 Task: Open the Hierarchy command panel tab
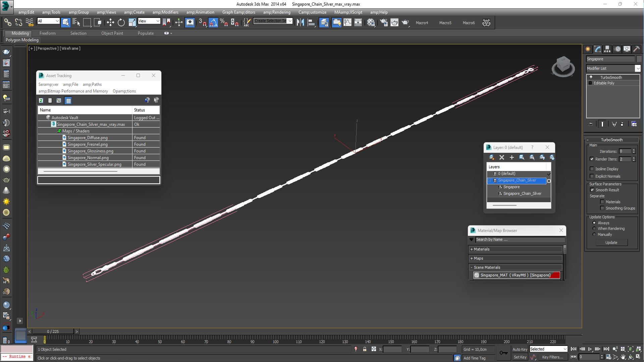point(607,49)
